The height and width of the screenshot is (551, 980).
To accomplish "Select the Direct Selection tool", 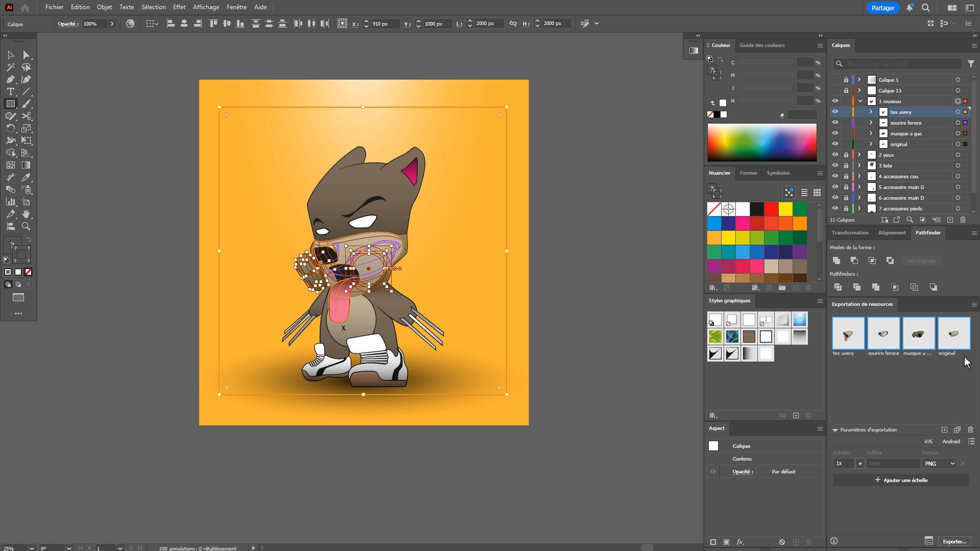I will tap(27, 55).
